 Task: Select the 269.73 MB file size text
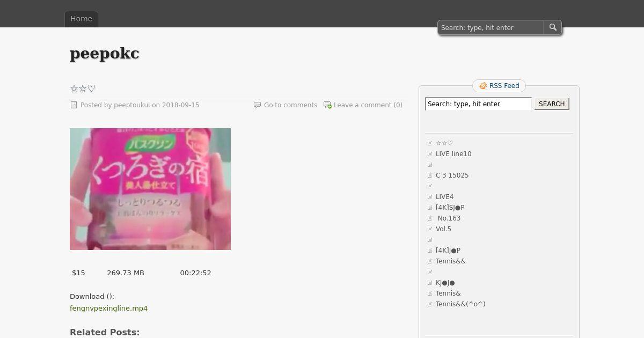point(126,273)
